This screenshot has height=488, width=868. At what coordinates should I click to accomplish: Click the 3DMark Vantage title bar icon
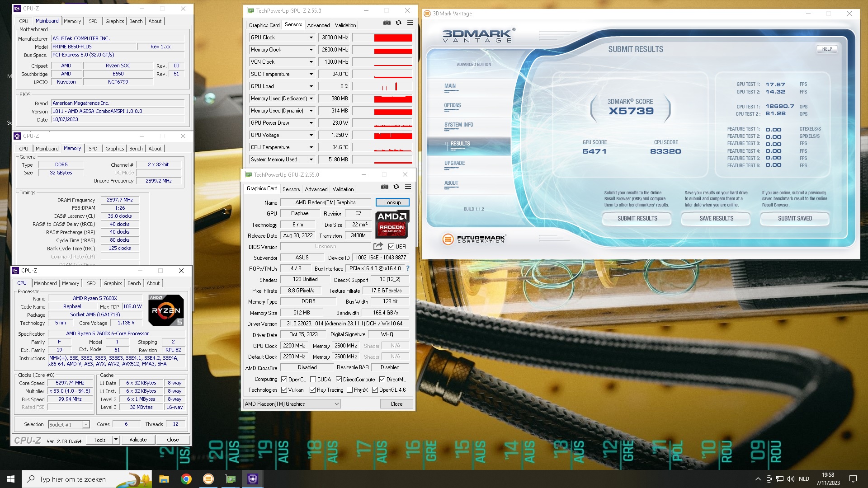(427, 14)
